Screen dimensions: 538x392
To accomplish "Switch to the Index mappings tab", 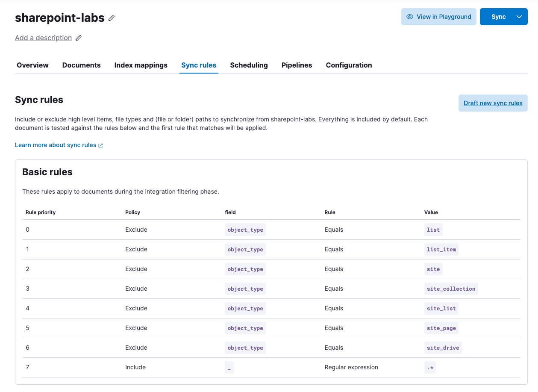I will tap(141, 65).
